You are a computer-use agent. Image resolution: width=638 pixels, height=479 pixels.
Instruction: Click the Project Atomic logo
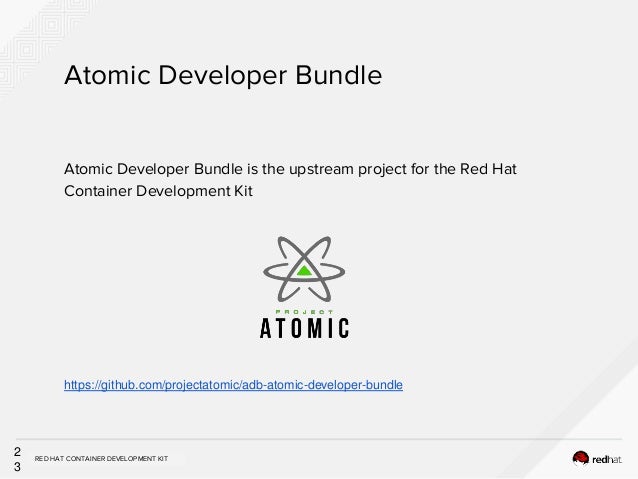304,287
